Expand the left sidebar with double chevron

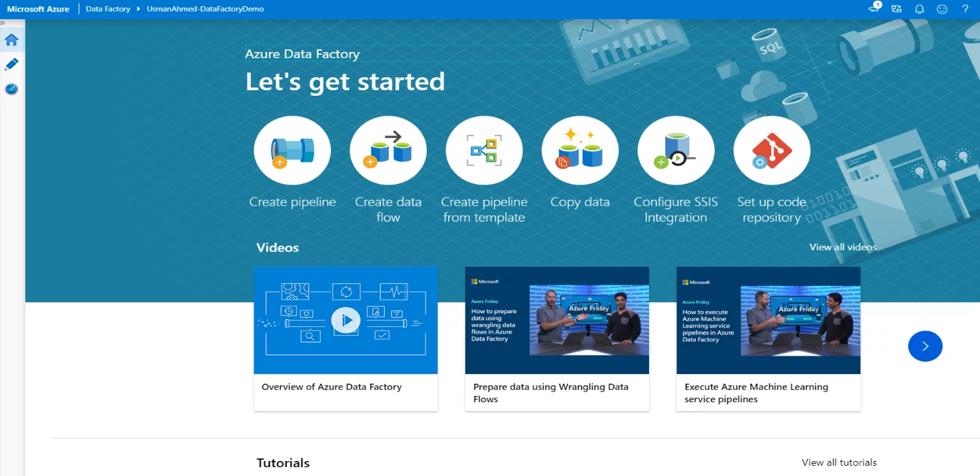coord(3,23)
